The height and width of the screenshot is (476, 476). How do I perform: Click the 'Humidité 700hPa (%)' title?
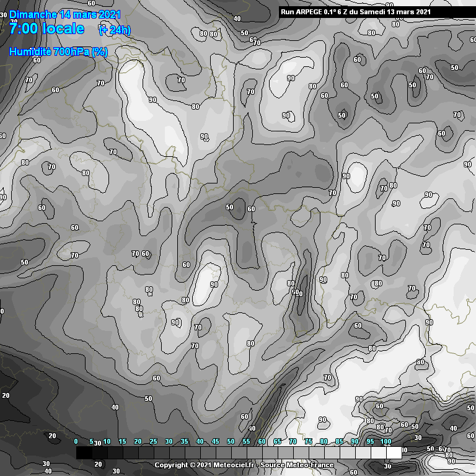click(59, 52)
